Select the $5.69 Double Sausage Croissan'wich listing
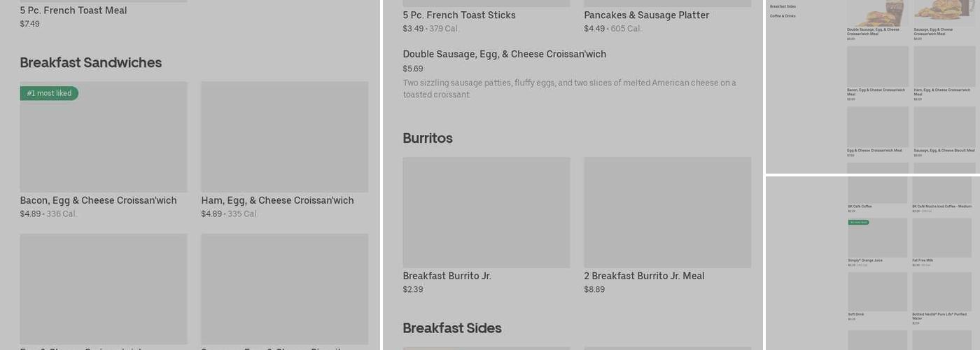This screenshot has width=980, height=350. point(504,55)
